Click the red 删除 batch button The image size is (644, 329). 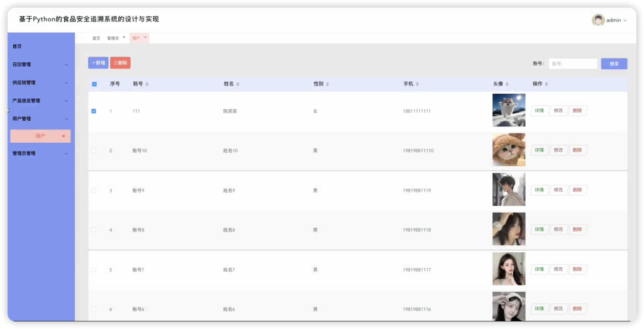pyautogui.click(x=120, y=63)
